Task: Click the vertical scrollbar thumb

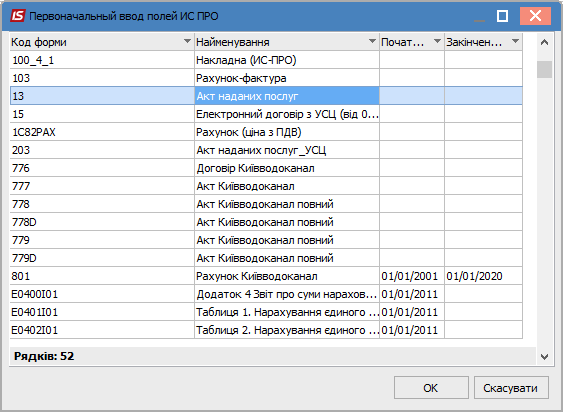Action: (x=544, y=69)
